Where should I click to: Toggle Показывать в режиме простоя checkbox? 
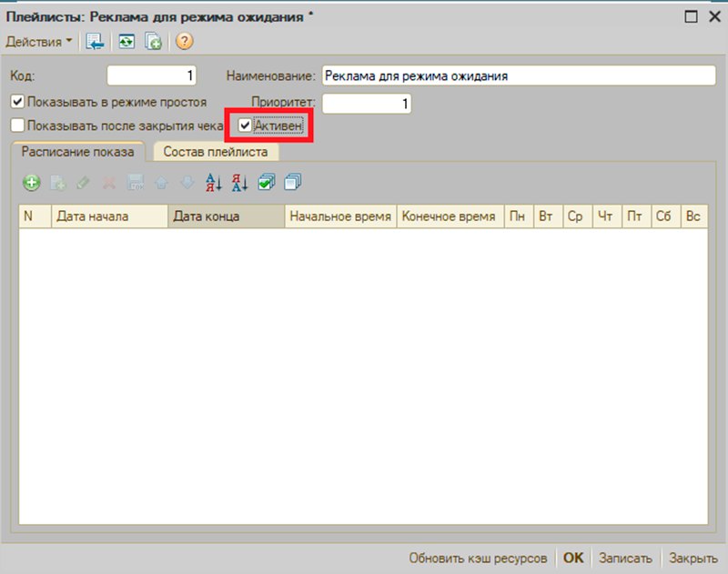17,102
